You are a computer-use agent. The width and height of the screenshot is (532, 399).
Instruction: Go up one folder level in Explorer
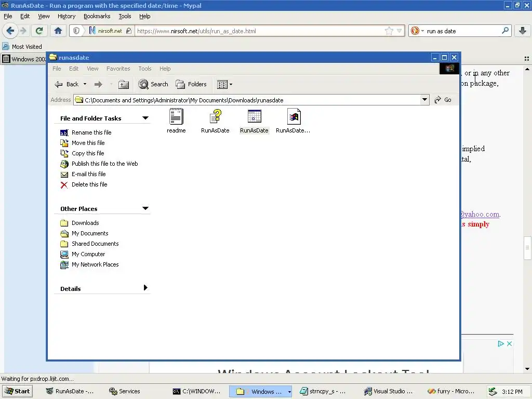pos(124,84)
